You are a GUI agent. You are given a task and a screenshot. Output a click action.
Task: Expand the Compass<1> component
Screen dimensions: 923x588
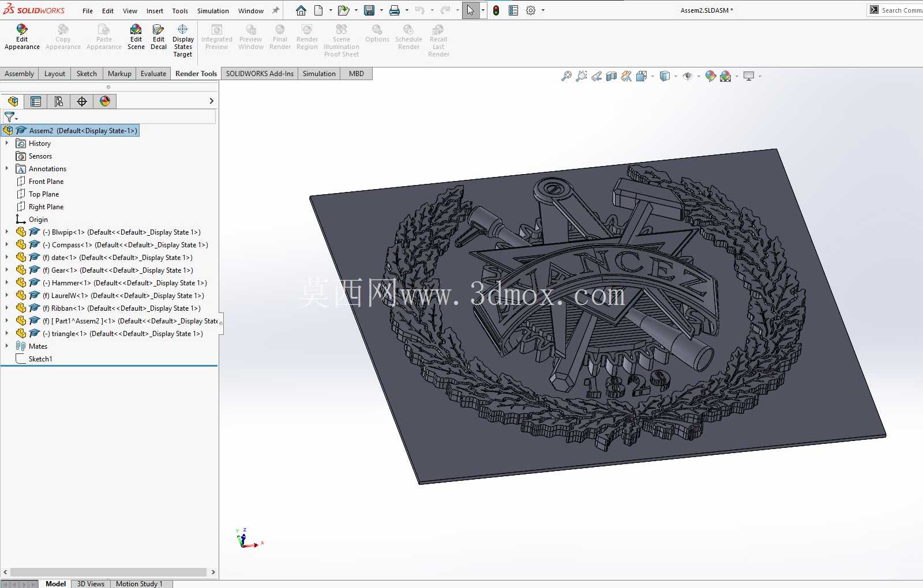[7, 244]
